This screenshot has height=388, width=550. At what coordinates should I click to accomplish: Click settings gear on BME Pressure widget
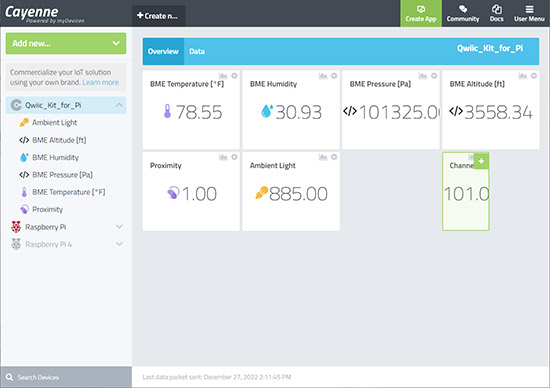pos(434,75)
